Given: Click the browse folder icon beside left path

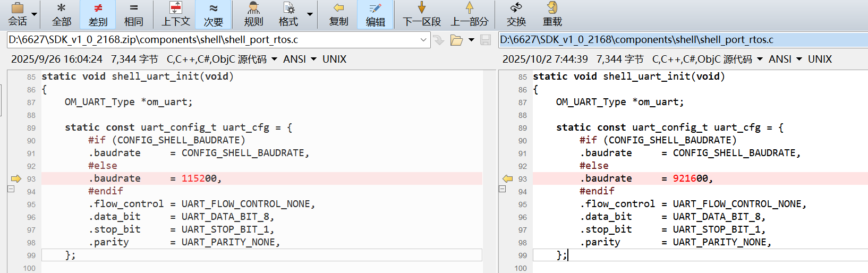Looking at the screenshot, I should click(456, 40).
